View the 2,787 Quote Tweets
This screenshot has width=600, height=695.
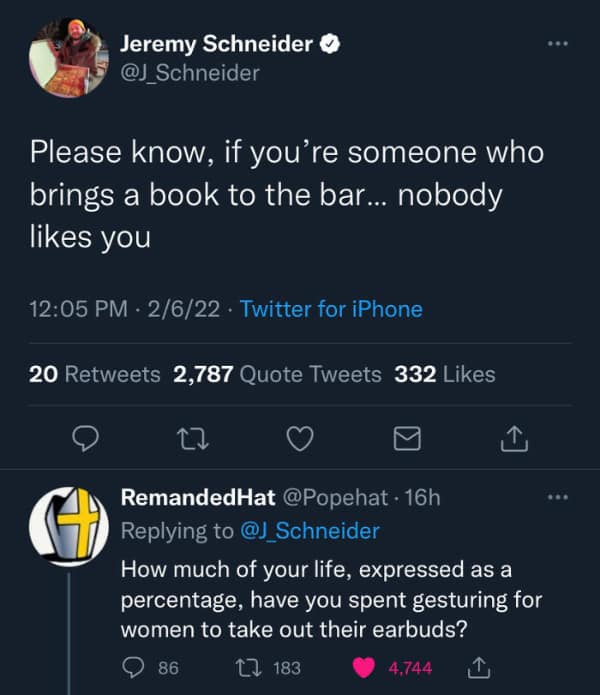pos(277,374)
